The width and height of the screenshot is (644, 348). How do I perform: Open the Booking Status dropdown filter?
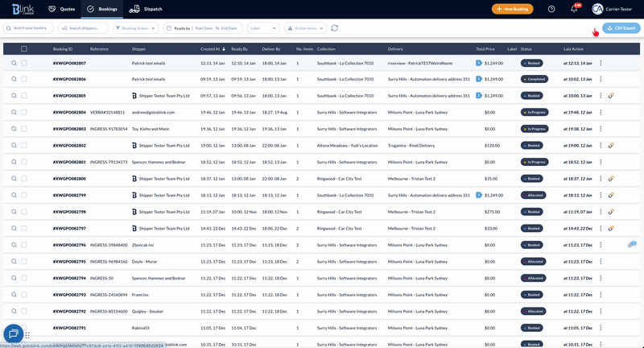pos(136,27)
